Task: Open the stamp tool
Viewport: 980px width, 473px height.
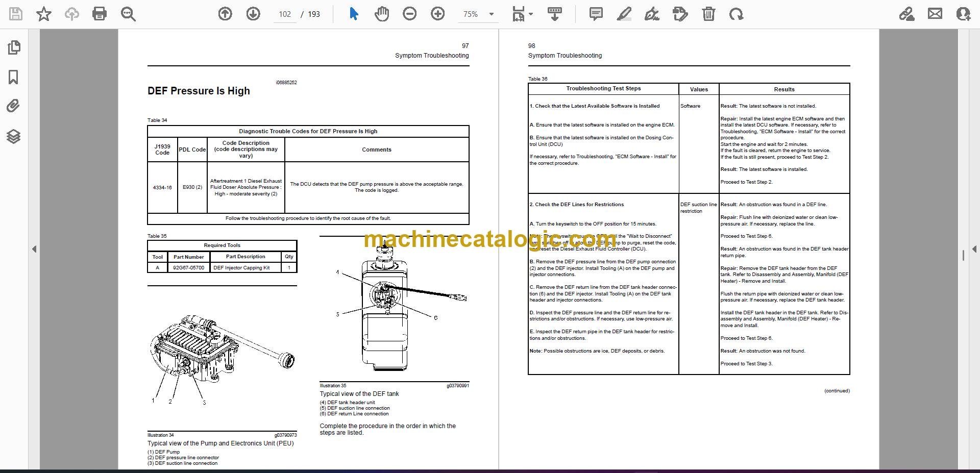Action: [x=680, y=14]
